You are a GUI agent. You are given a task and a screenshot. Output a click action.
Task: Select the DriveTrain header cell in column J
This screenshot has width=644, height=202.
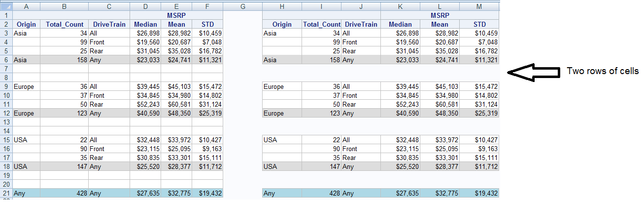pos(360,24)
